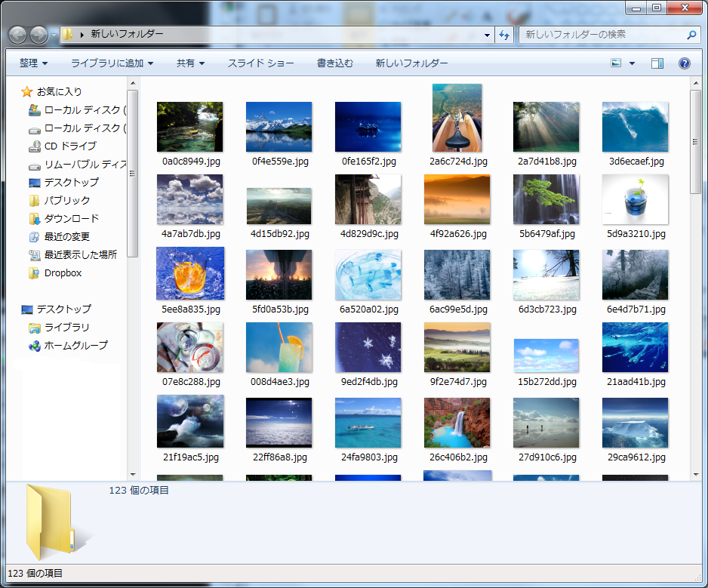Screen dimensions: 708x588
Task: Open リムーバブル ディスク in sidebar
Action: 77,164
